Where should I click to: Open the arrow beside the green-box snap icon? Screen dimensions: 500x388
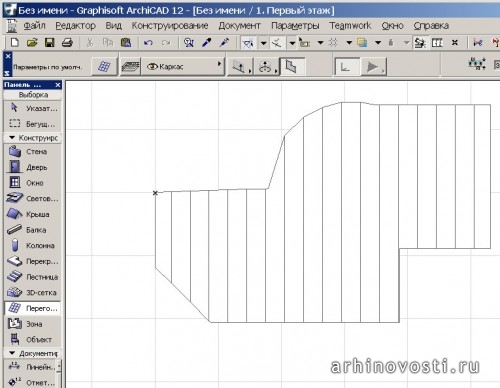(320, 43)
